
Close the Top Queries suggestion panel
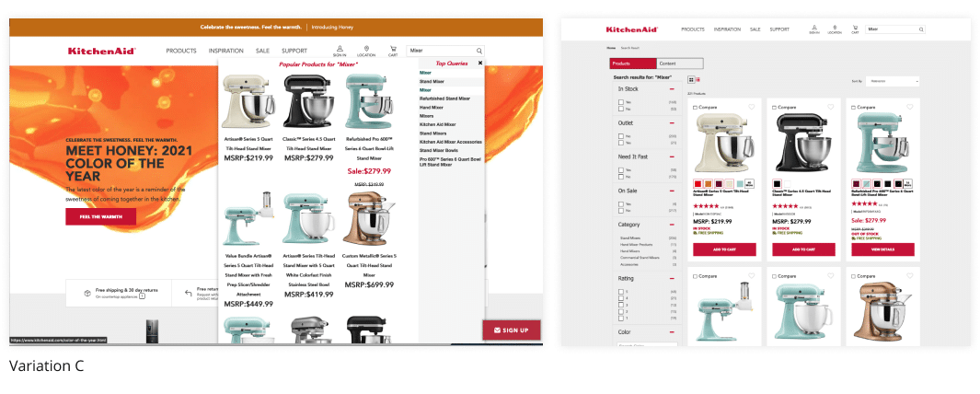pyautogui.click(x=480, y=64)
